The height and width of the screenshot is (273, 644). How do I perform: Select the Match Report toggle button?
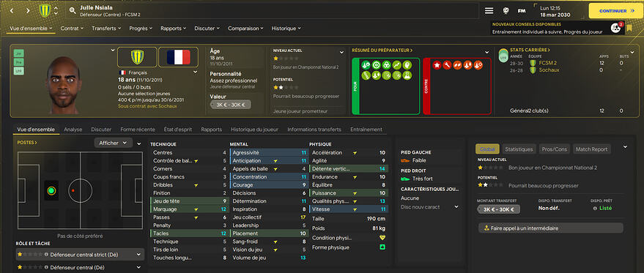pos(591,149)
